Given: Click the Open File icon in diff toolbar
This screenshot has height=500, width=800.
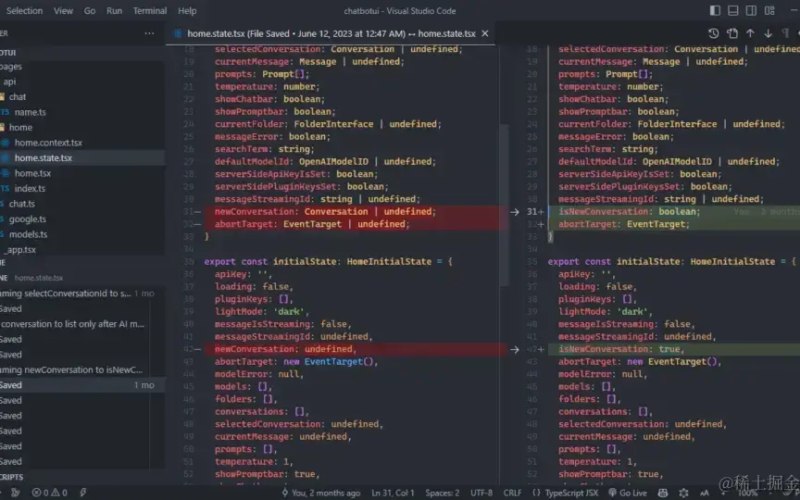Looking at the screenshot, I should (732, 33).
